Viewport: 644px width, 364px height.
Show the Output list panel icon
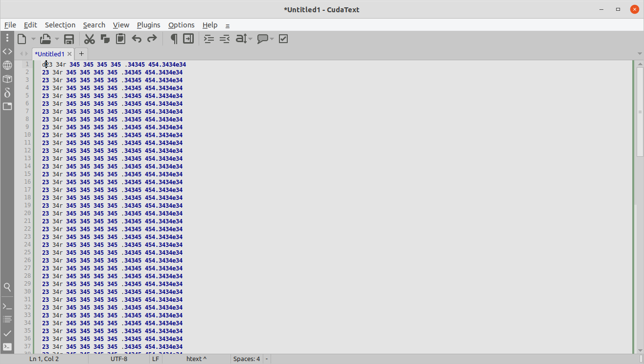pyautogui.click(x=7, y=319)
